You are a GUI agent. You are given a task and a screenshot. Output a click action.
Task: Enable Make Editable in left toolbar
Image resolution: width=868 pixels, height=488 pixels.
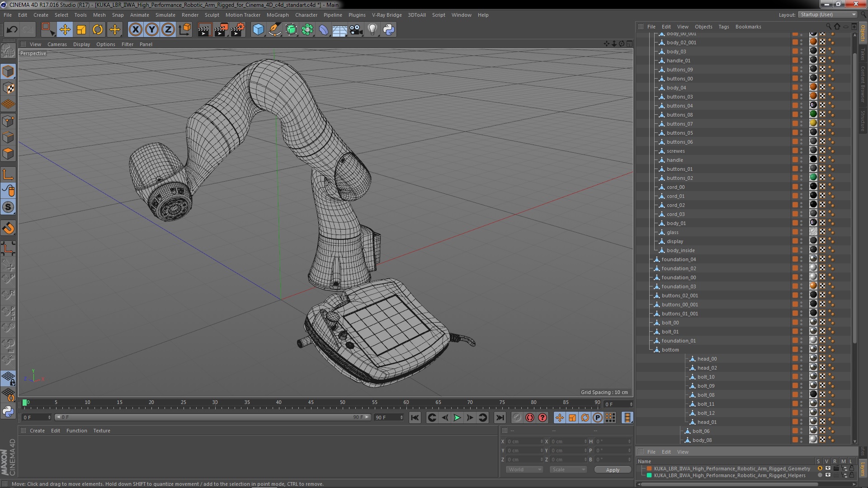tap(8, 51)
